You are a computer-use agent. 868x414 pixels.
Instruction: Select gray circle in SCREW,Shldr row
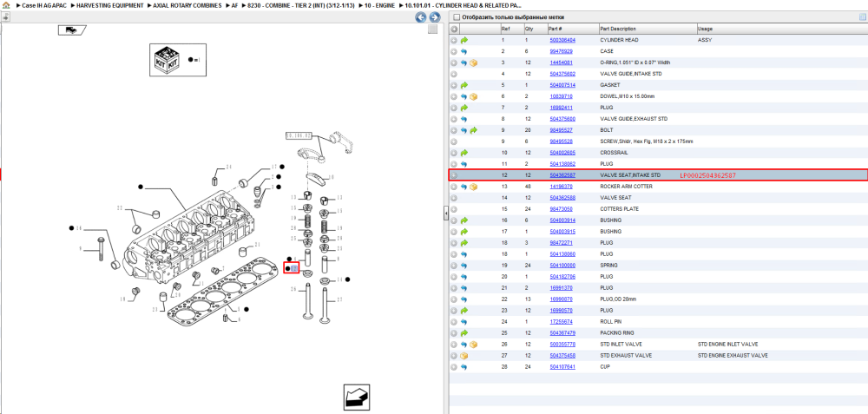(454, 141)
